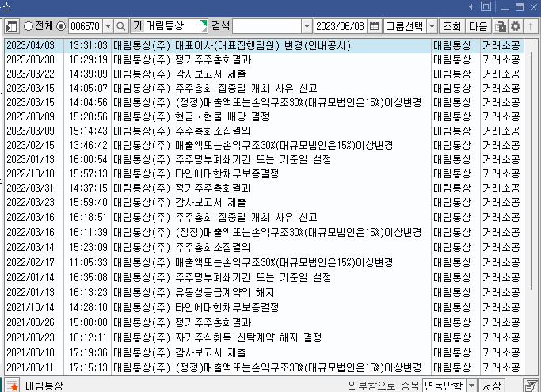Open 매출액또는손익구조 row dated 2022/02/17
Viewport: 541px width, 392px height.
tap(253, 262)
